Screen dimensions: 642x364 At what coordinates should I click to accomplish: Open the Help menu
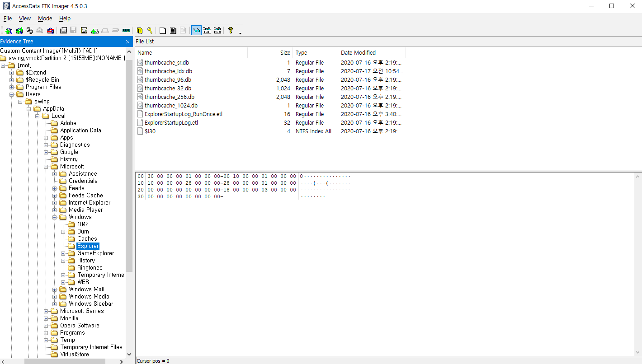65,19
